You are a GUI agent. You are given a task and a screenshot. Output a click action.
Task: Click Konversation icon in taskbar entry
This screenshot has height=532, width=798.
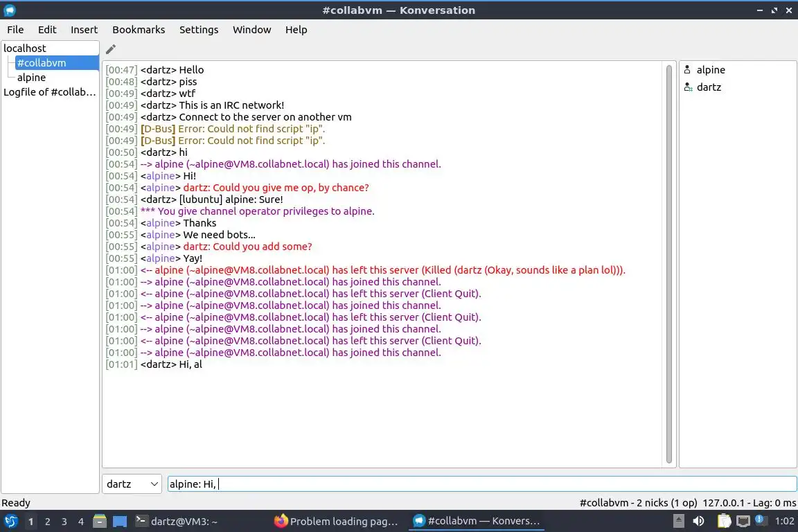(x=419, y=521)
